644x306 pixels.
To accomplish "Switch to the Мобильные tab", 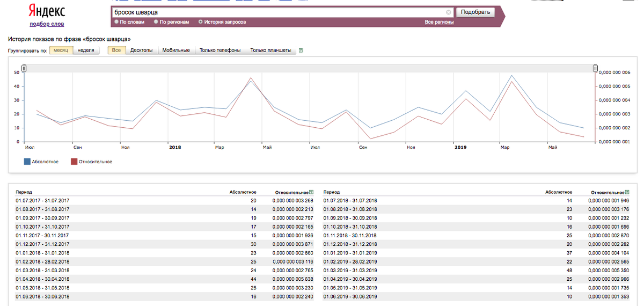I will pyautogui.click(x=176, y=50).
